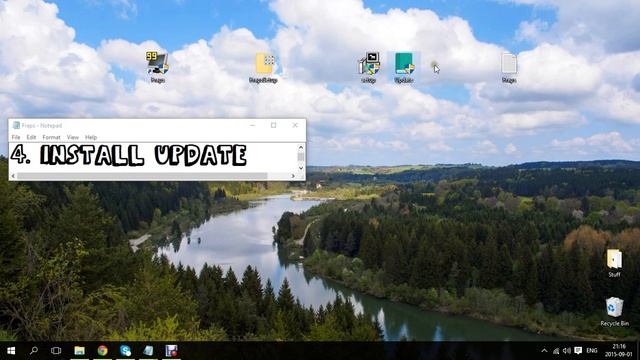Change ENG input language indicator
This screenshot has height=360, width=640.
point(592,351)
